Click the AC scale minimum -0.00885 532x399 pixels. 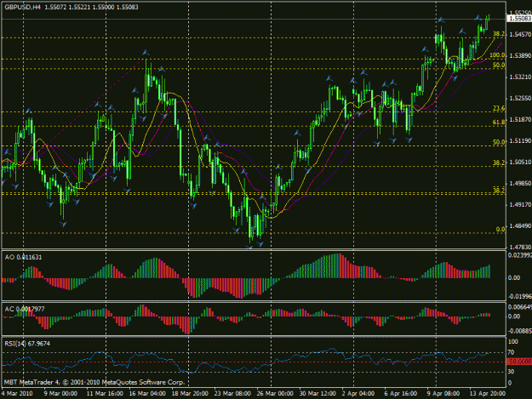(x=520, y=331)
